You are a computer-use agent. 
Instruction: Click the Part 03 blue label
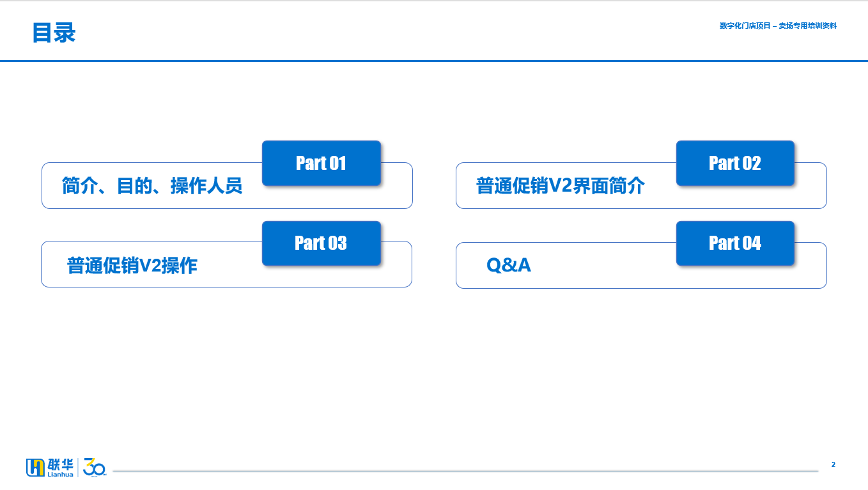click(x=321, y=243)
